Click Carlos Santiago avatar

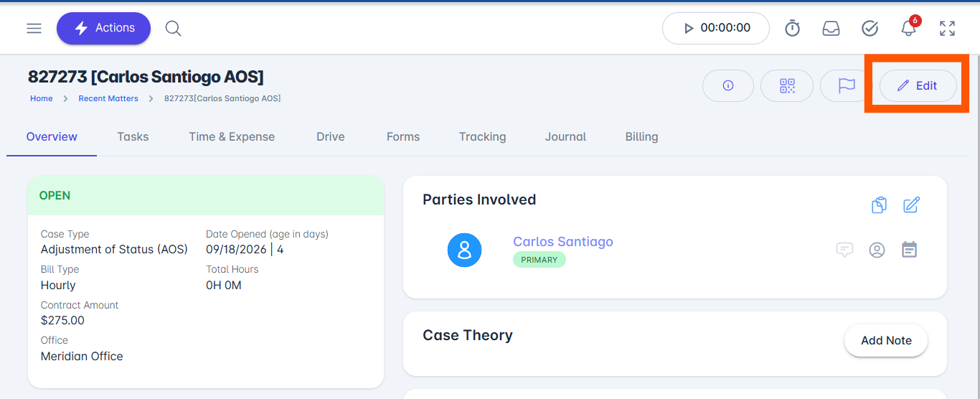pos(464,250)
